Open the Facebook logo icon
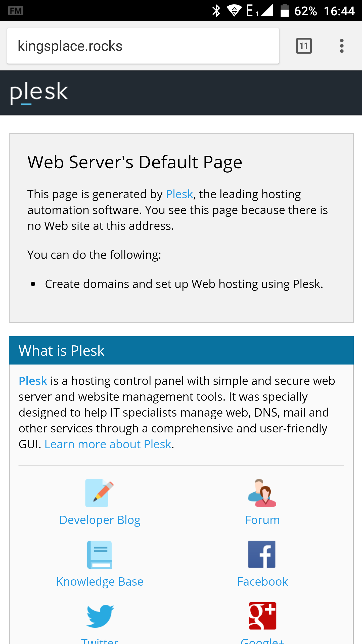This screenshot has height=644, width=362. 262,554
